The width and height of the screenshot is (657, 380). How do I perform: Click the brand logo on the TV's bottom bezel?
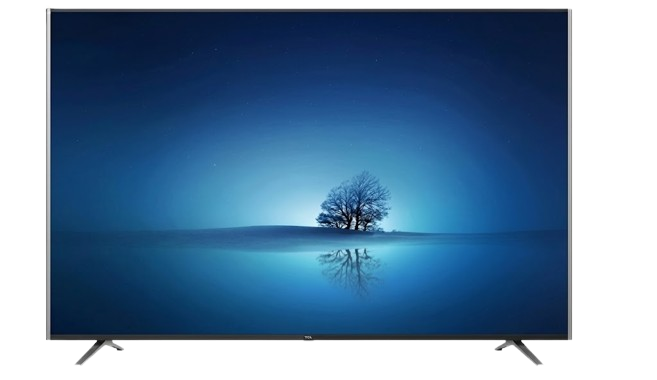click(308, 336)
